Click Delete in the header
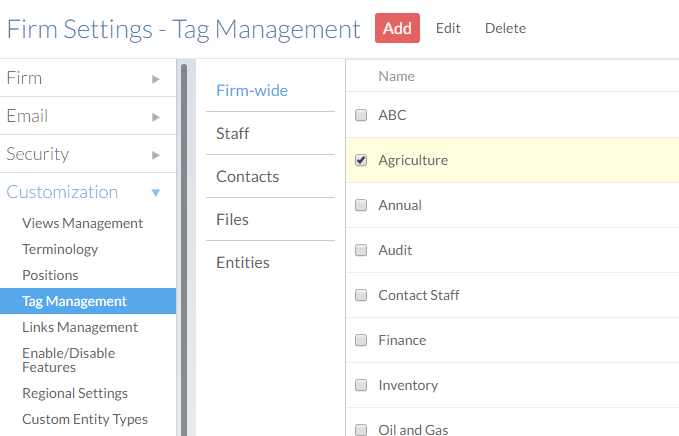679x436 pixels. pos(505,28)
